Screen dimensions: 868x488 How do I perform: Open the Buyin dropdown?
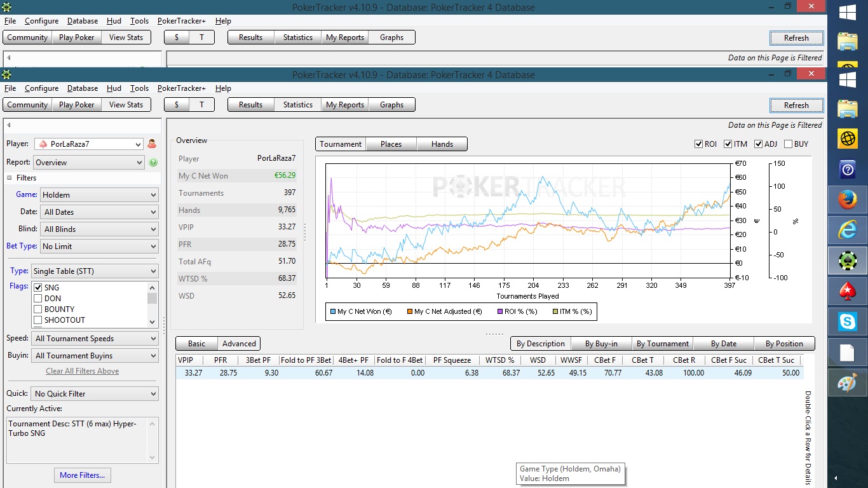tap(95, 356)
